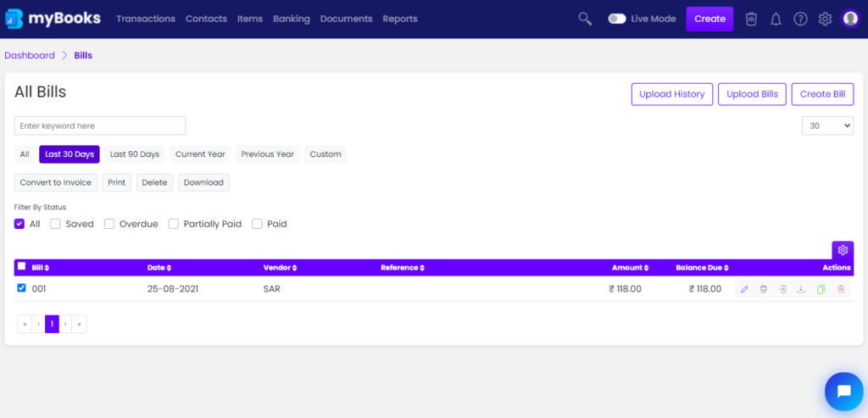
Task: Sort by Bill column arrows
Action: (x=47, y=268)
